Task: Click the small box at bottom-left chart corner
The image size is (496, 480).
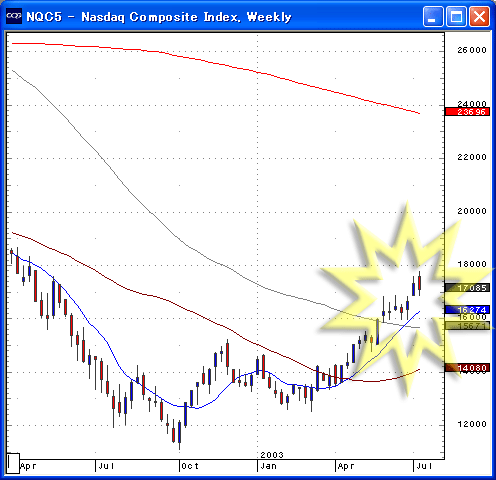Action: 13,463
